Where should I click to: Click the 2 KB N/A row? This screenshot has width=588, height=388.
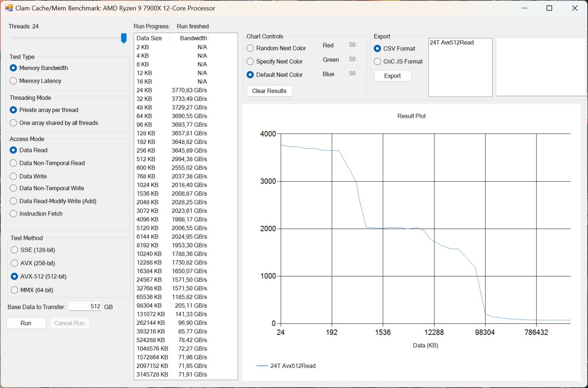tap(172, 47)
